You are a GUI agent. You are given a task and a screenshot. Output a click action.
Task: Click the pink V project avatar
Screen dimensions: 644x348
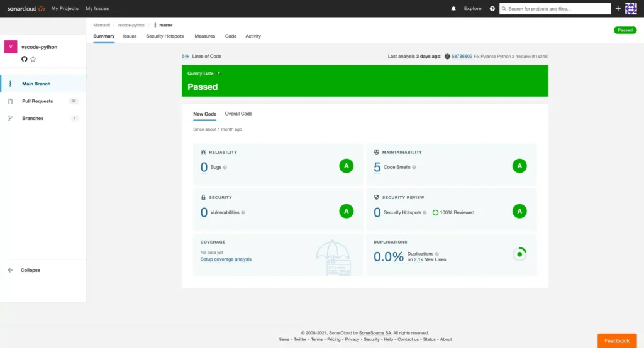click(x=11, y=46)
